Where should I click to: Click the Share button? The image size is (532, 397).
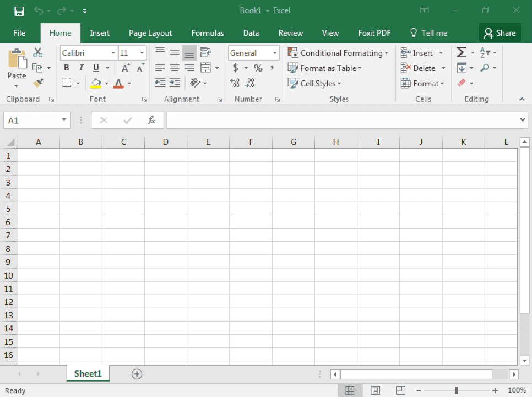[500, 33]
